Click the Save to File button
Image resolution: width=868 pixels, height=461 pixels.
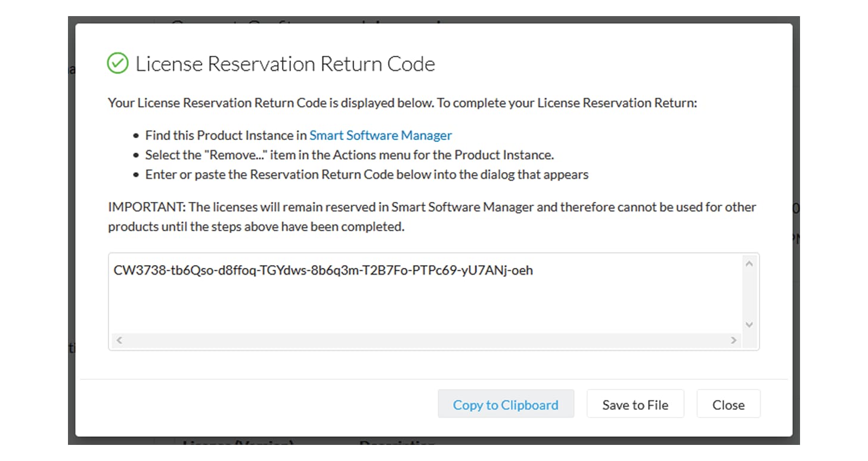(x=635, y=404)
